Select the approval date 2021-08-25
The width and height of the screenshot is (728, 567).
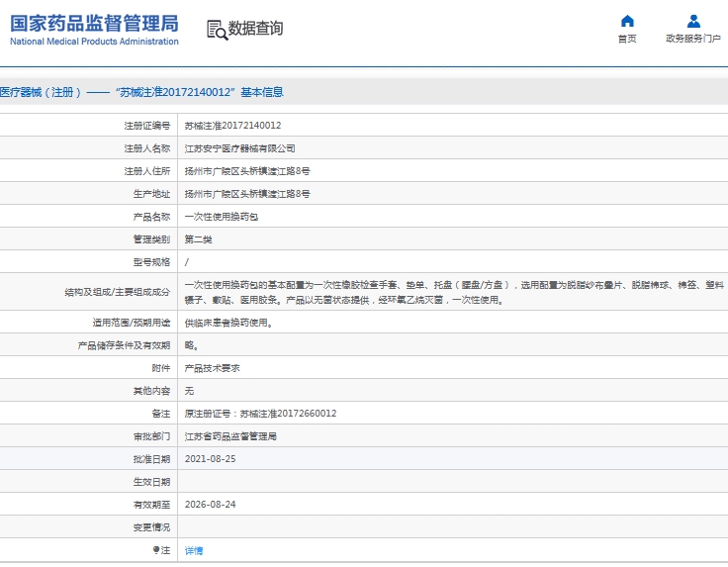(211, 459)
